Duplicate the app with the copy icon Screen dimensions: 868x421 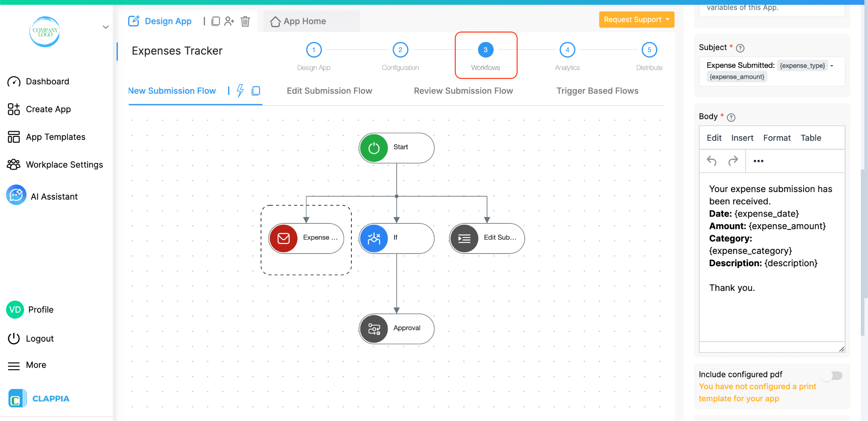(x=216, y=21)
